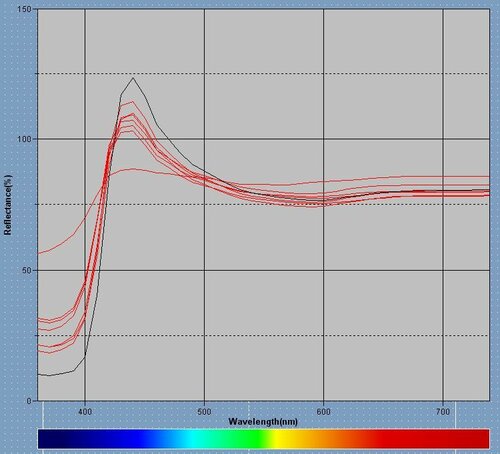The image size is (500, 454).
Task: Select the 400 tick label on wavelength axis
Action: point(85,412)
